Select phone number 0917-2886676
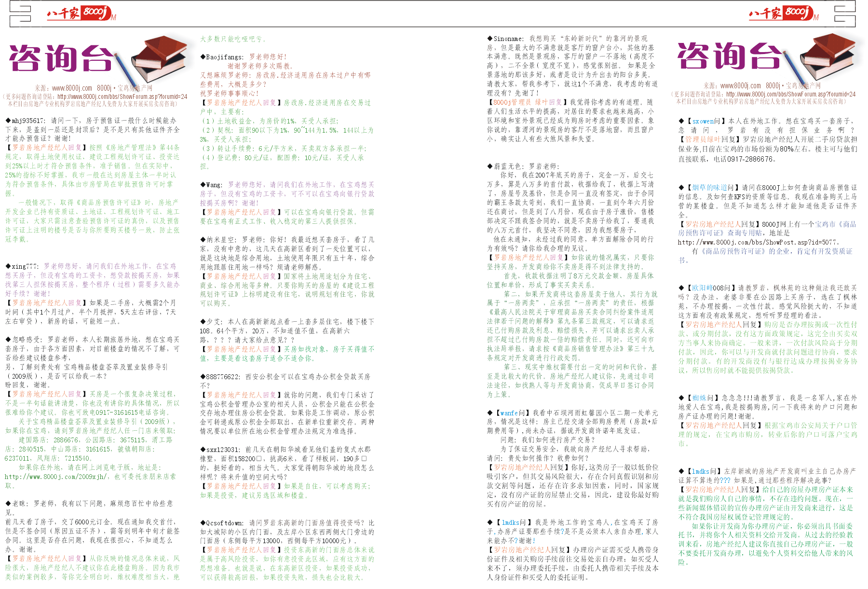The width and height of the screenshot is (868, 589). click(x=750, y=159)
